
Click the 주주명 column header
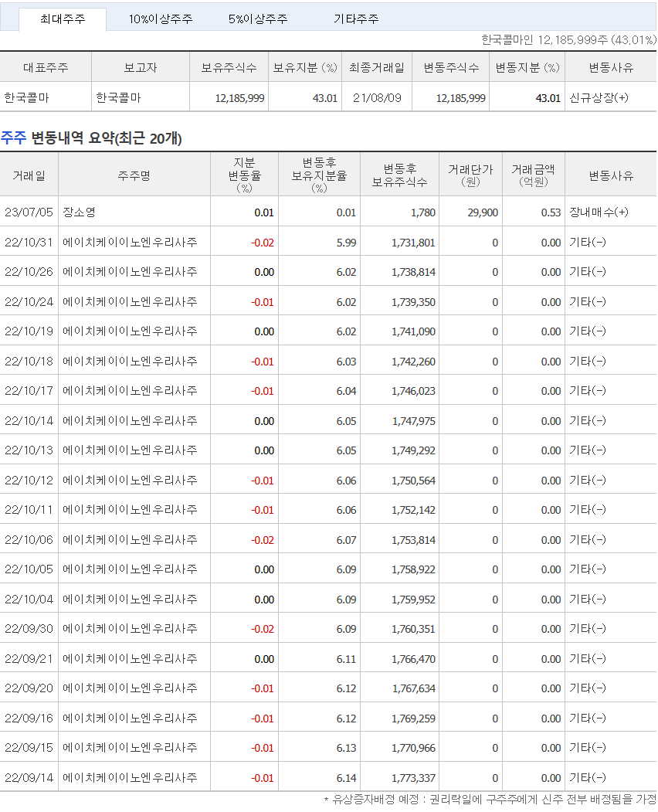tap(134, 175)
